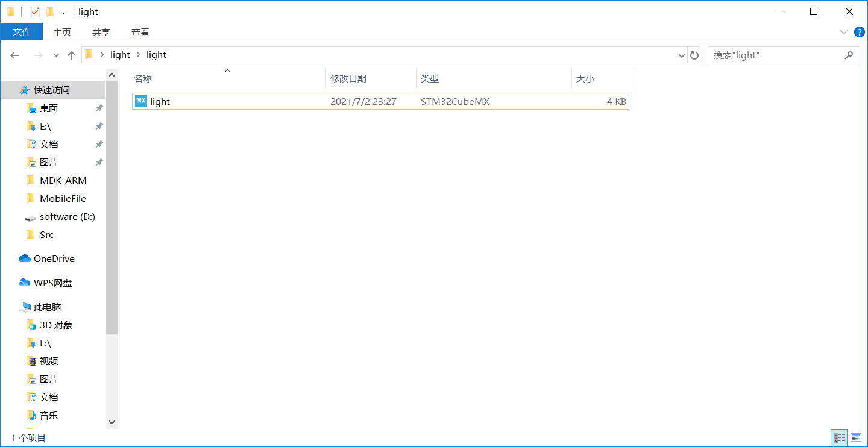Click first "light" in address path
Viewport: 868px width, 447px height.
(120, 55)
